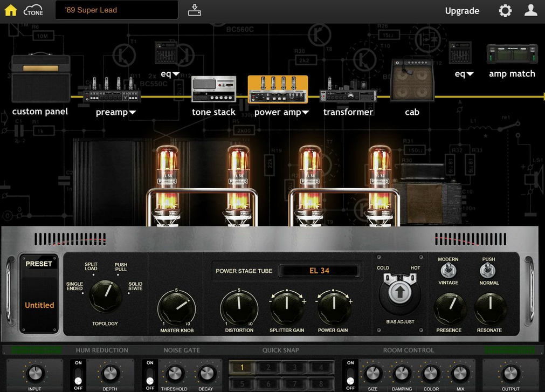Open the transformer module icon
This screenshot has height=392, width=545.
click(348, 91)
